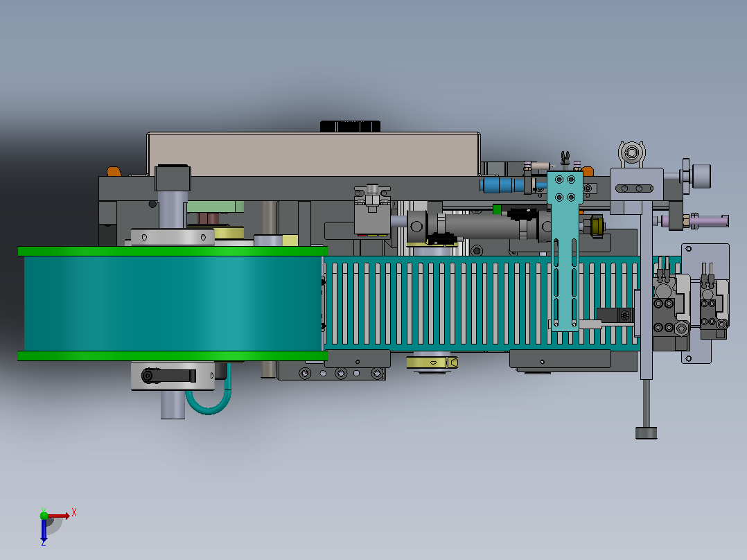Select the black foot pad at the bottom of the vertical rod
Viewport: 747px width, 560px height.
[x=646, y=432]
